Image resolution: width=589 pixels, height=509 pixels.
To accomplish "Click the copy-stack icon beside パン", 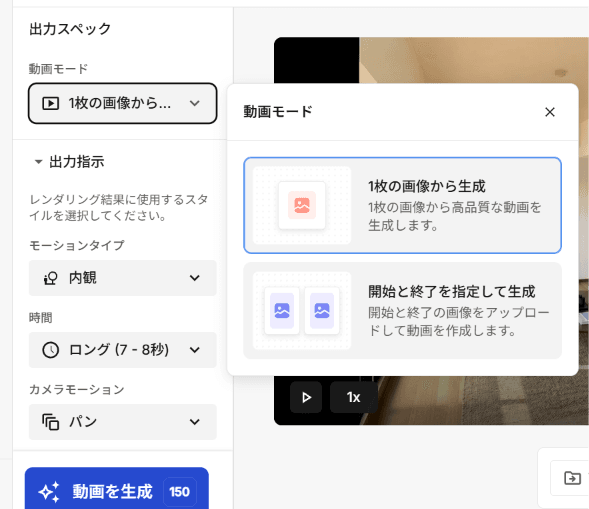I will (50, 422).
